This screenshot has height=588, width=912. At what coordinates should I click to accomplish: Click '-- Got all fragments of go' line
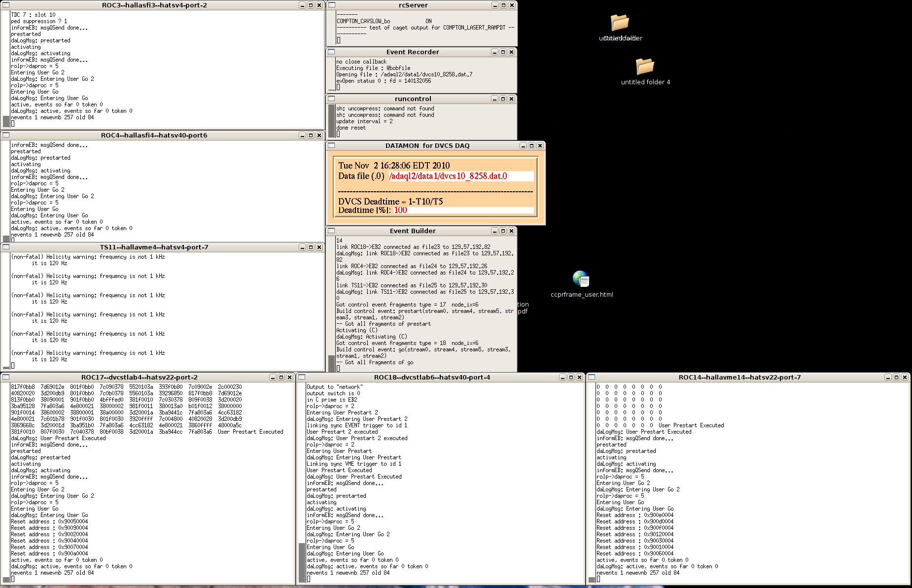375,362
